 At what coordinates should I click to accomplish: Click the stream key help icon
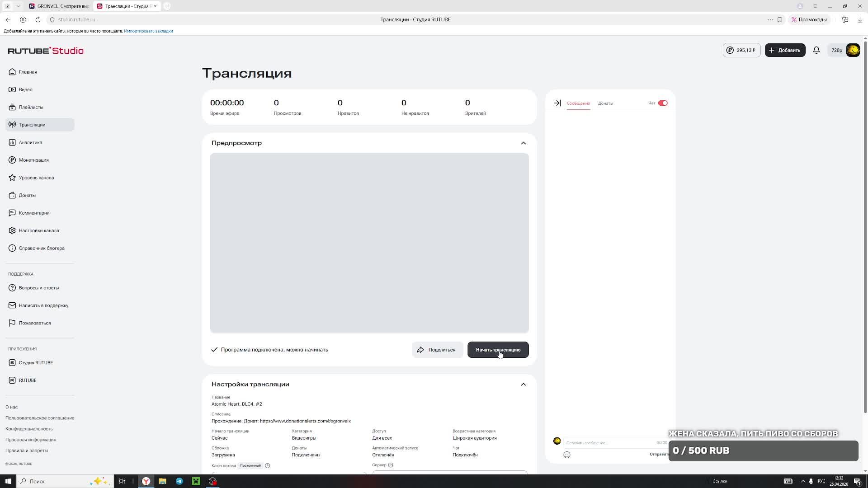[267, 465]
